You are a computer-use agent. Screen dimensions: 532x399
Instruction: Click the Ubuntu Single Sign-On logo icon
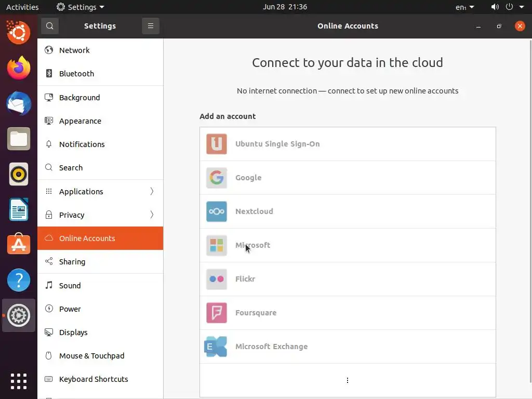click(217, 144)
